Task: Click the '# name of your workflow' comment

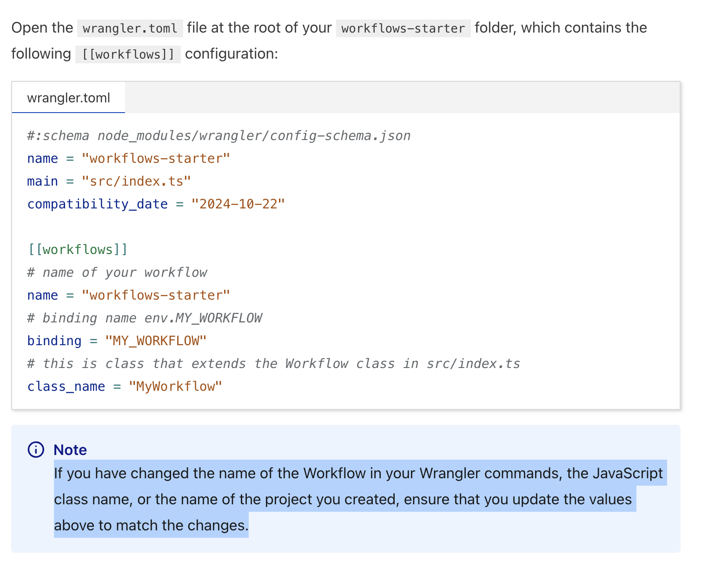Action: pos(117,273)
